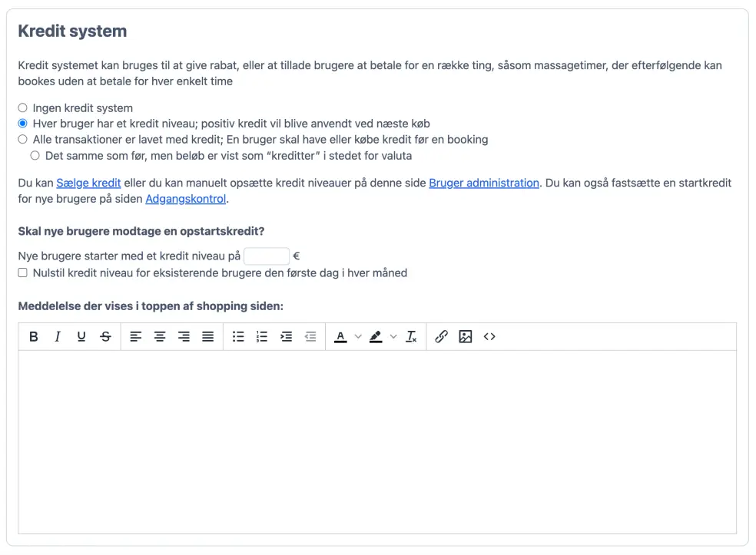756x555 pixels.
Task: Toggle bold formatting in the editor
Action: coord(34,336)
